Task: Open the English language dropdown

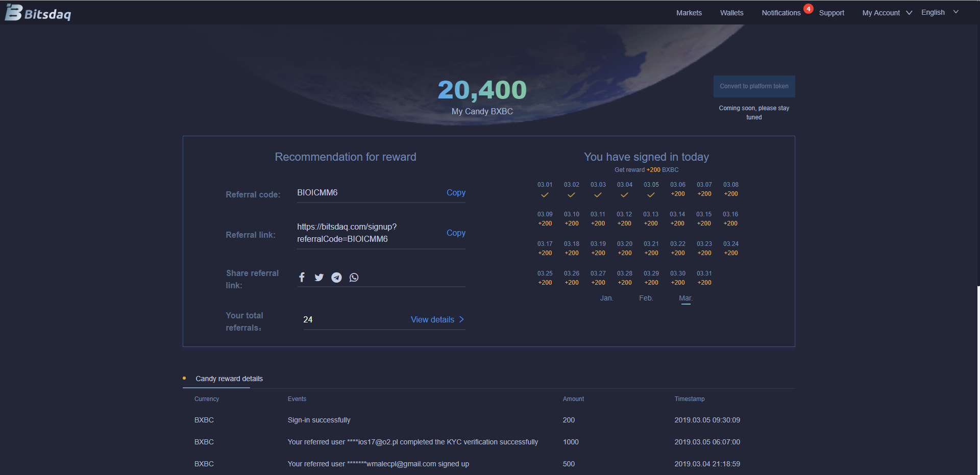Action: pyautogui.click(x=940, y=12)
